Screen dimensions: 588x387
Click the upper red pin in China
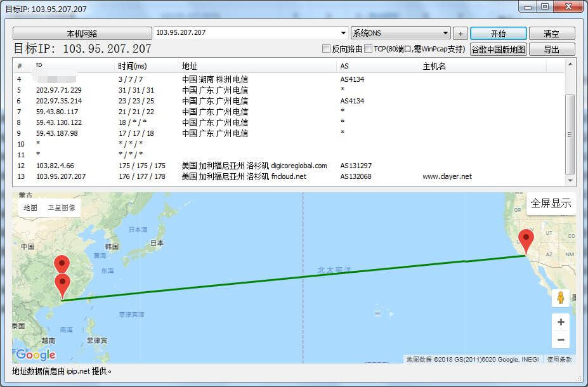(x=62, y=264)
